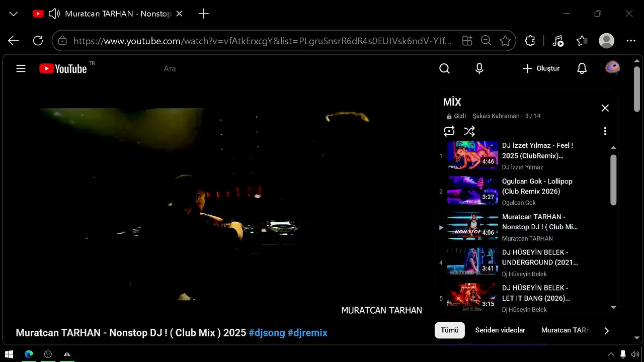Click the Şakacı Kahraman playlist owner text
Viewport: 644px width, 362px height.
tap(496, 116)
